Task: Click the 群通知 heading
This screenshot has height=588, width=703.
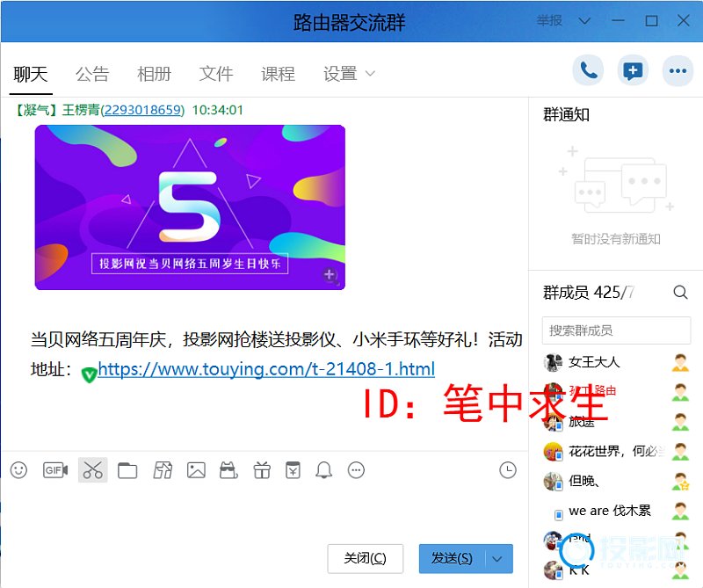Action: pos(566,115)
